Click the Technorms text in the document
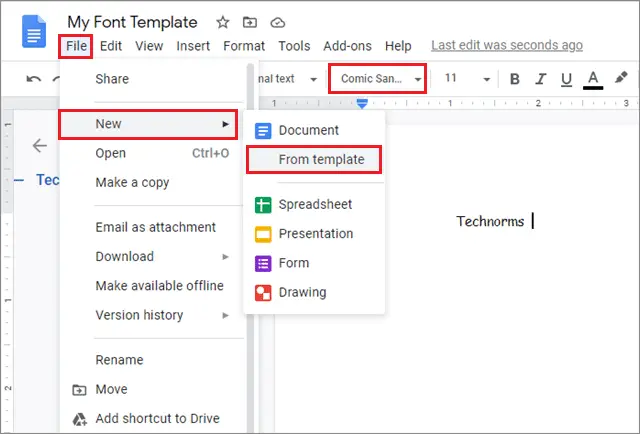 490,221
